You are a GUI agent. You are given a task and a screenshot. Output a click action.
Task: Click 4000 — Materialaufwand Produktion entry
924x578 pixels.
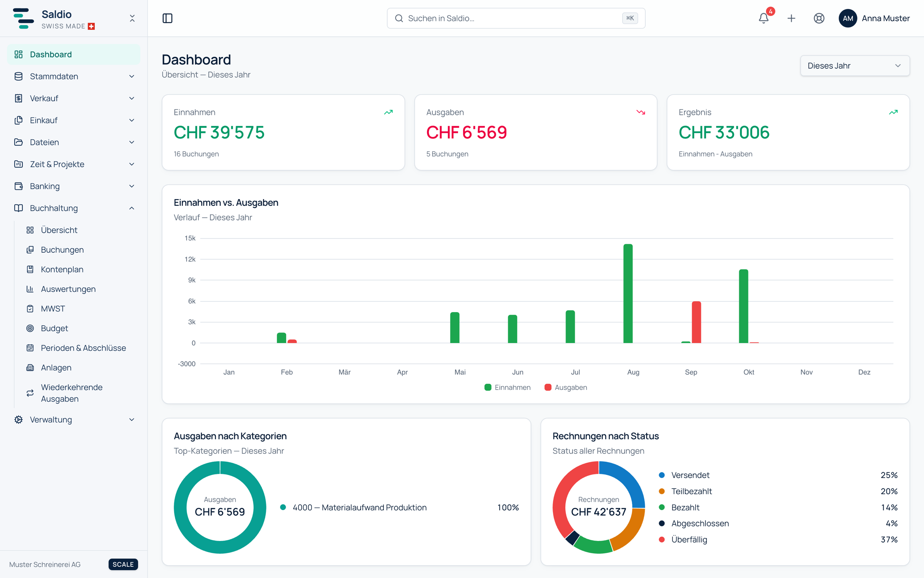click(x=399, y=507)
